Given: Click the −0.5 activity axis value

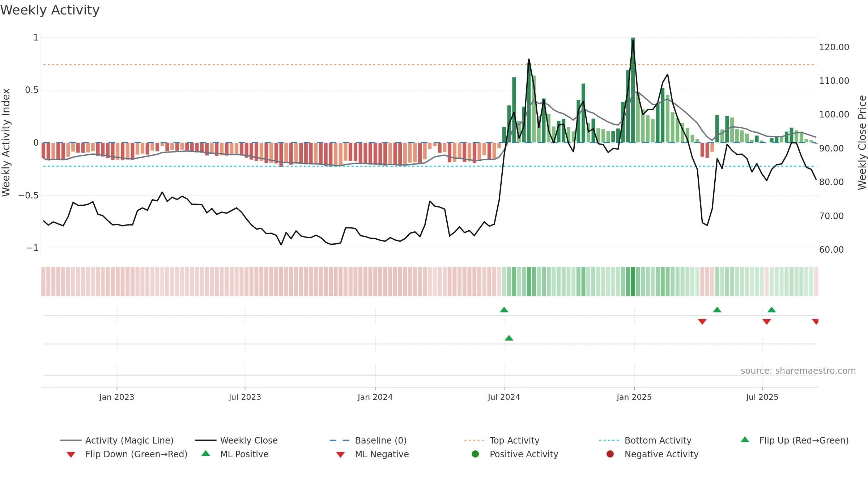Looking at the screenshot, I should pos(28,196).
